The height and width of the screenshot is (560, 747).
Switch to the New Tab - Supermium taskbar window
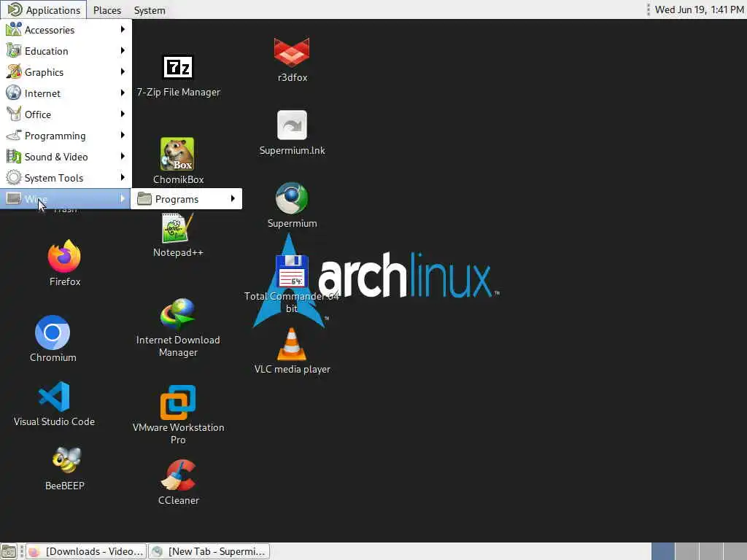209,551
